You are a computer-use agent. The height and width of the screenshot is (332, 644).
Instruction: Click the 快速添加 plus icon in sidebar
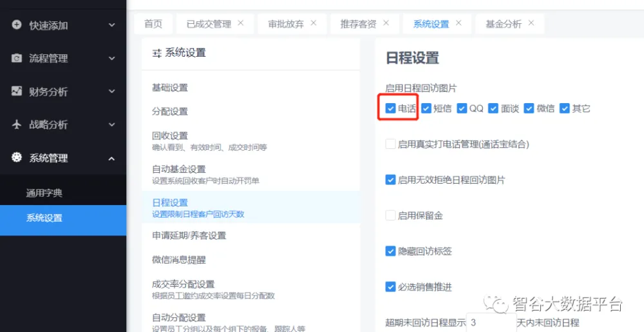click(17, 24)
